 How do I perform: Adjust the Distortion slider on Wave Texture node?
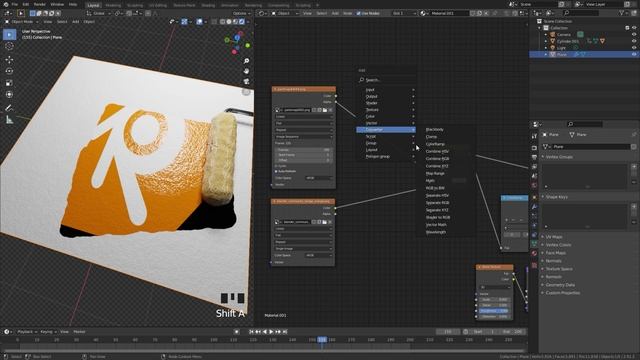(494, 316)
